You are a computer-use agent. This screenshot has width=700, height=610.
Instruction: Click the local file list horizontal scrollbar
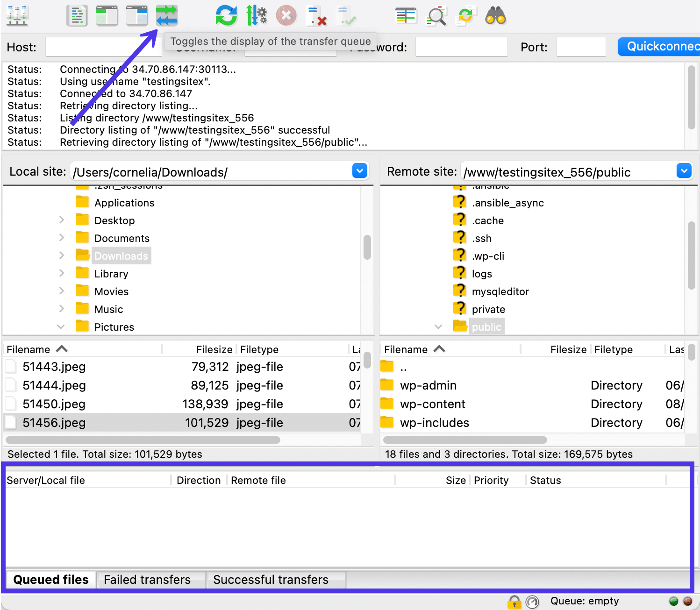[143, 440]
